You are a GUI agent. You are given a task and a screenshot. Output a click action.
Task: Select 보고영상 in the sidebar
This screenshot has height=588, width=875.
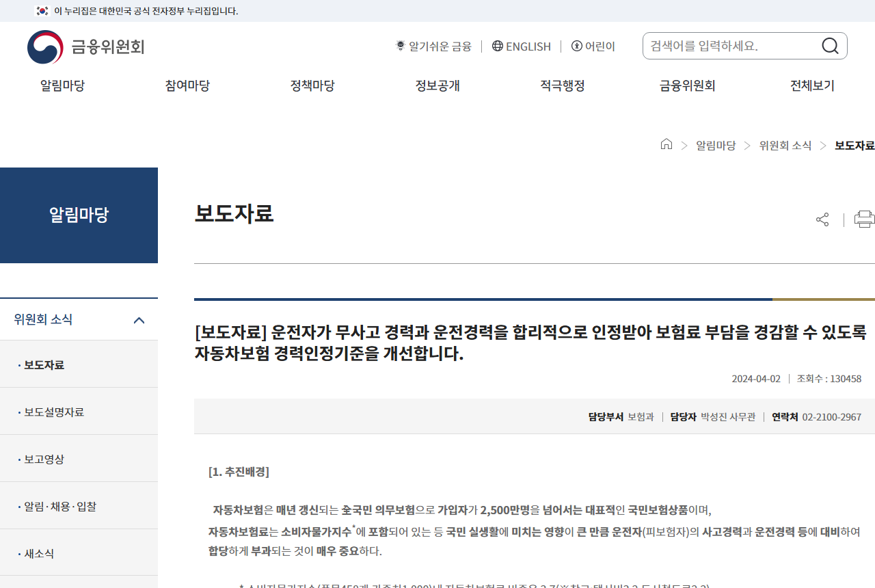click(79, 459)
